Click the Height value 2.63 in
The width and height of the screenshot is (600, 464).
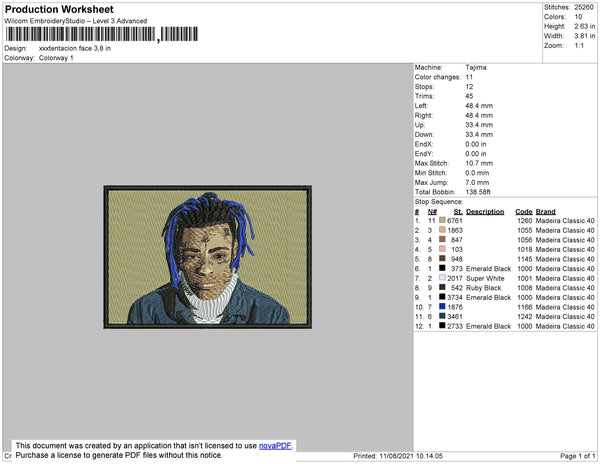click(584, 26)
